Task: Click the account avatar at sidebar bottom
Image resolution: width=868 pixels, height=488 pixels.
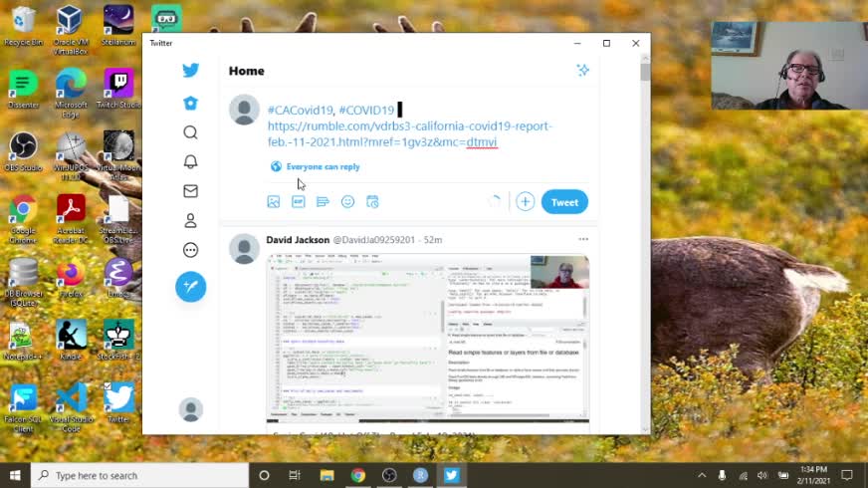Action: (190, 410)
